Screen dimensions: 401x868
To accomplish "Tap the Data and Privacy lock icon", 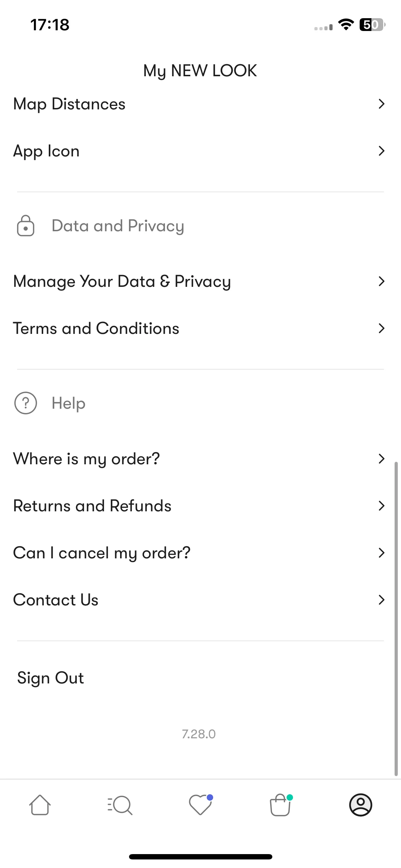I will click(26, 226).
